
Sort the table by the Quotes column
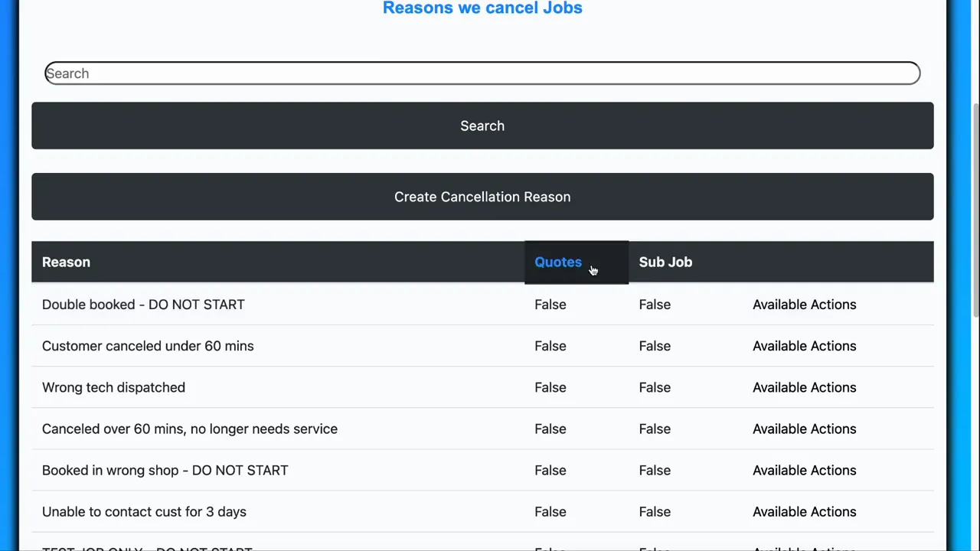[558, 262]
